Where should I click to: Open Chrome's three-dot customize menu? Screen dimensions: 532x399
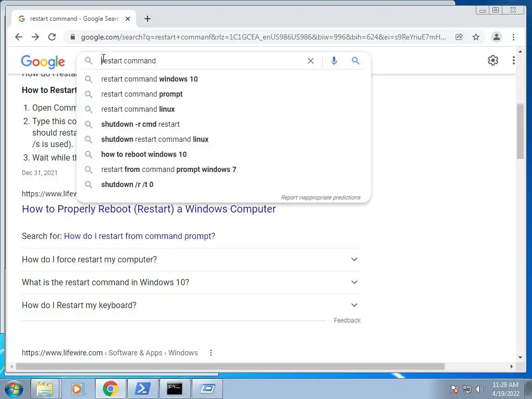(x=513, y=37)
